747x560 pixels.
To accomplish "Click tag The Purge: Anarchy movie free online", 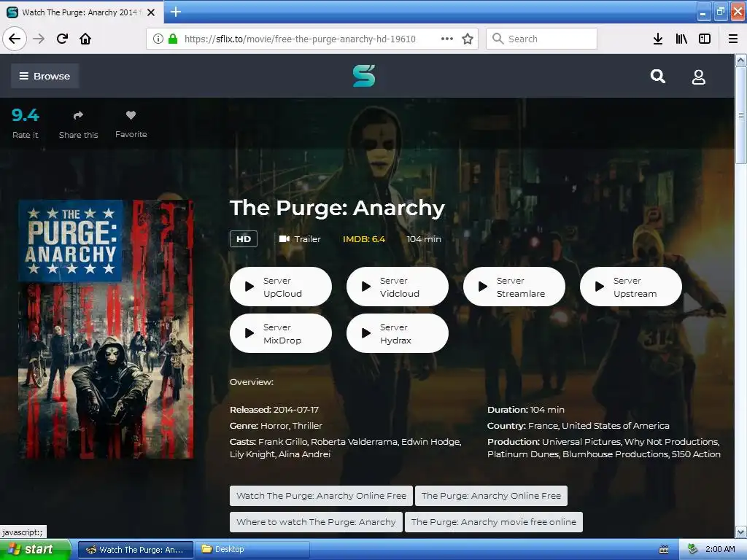I will (494, 522).
